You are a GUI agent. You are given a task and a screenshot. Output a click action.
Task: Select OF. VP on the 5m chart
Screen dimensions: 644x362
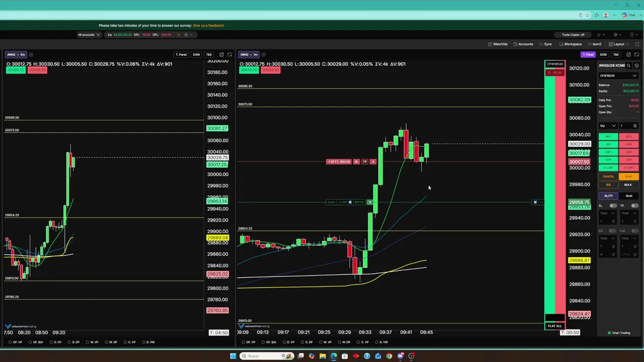tap(16, 342)
